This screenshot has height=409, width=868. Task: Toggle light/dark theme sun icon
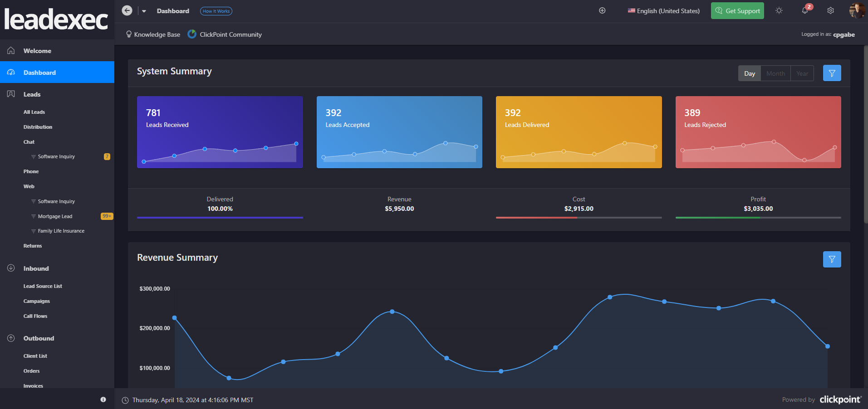coord(779,10)
